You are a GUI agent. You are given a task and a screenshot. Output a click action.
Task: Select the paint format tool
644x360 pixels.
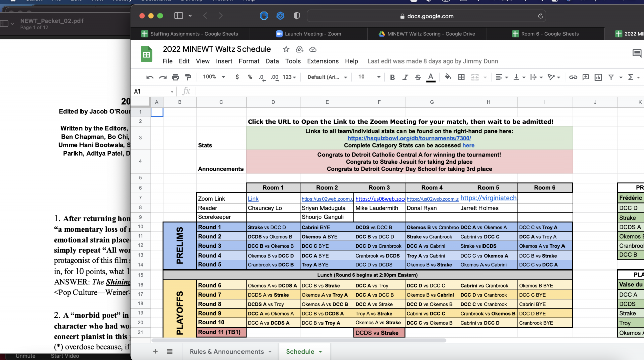pyautogui.click(x=188, y=77)
